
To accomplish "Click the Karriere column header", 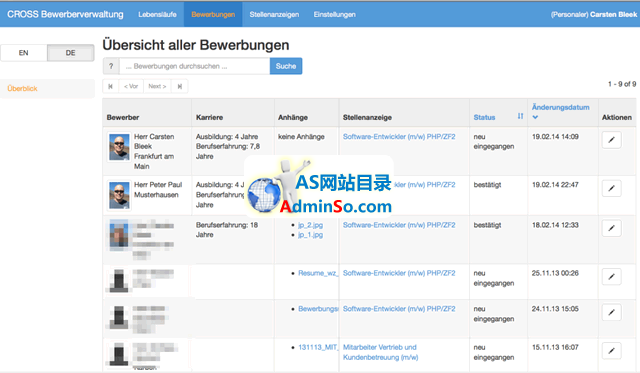I will tap(209, 117).
